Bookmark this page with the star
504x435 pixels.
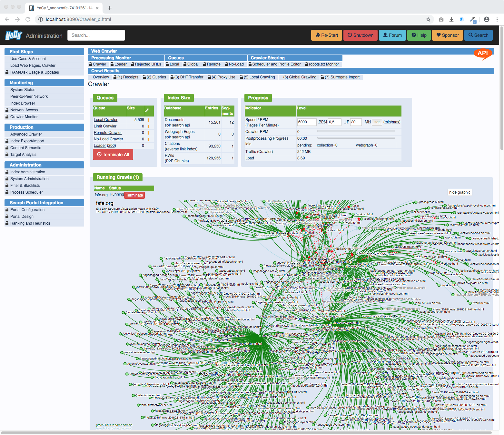point(428,19)
